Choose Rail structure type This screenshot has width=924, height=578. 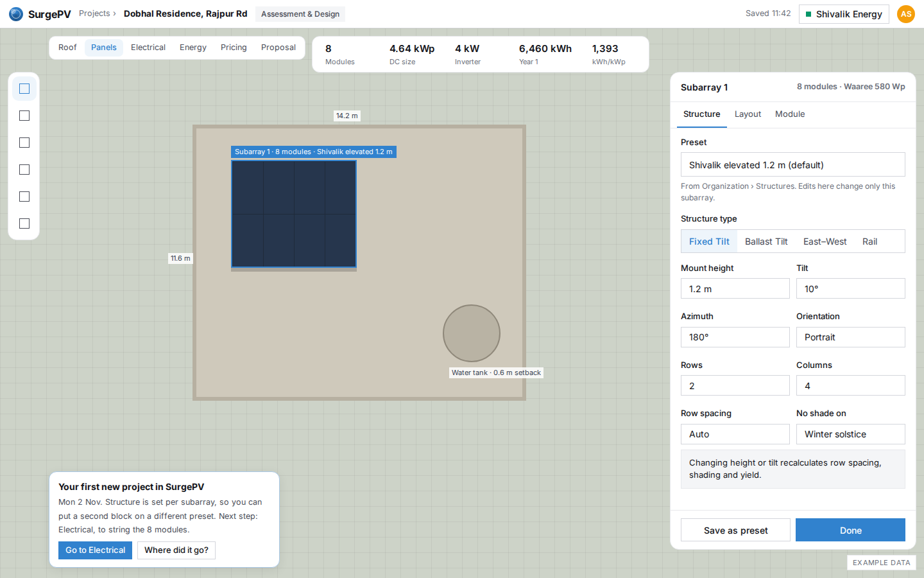tap(869, 241)
